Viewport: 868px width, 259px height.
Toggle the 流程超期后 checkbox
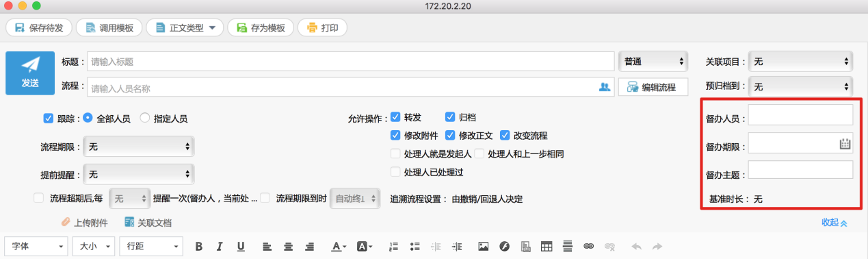point(39,198)
